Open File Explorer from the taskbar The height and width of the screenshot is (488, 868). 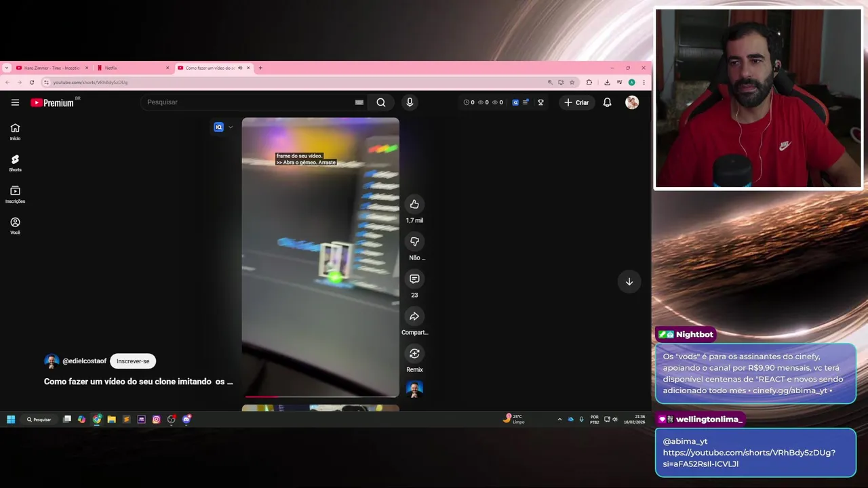(111, 420)
